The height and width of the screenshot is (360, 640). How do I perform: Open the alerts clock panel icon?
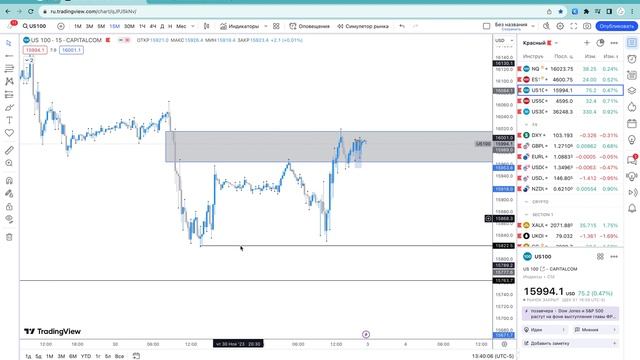coord(632,59)
